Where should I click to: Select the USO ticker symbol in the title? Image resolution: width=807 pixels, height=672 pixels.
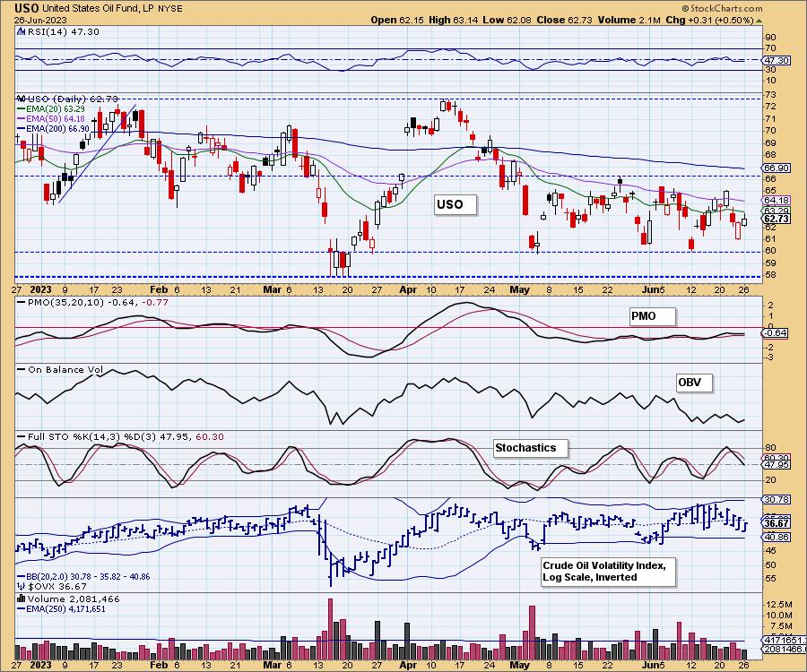coord(26,8)
